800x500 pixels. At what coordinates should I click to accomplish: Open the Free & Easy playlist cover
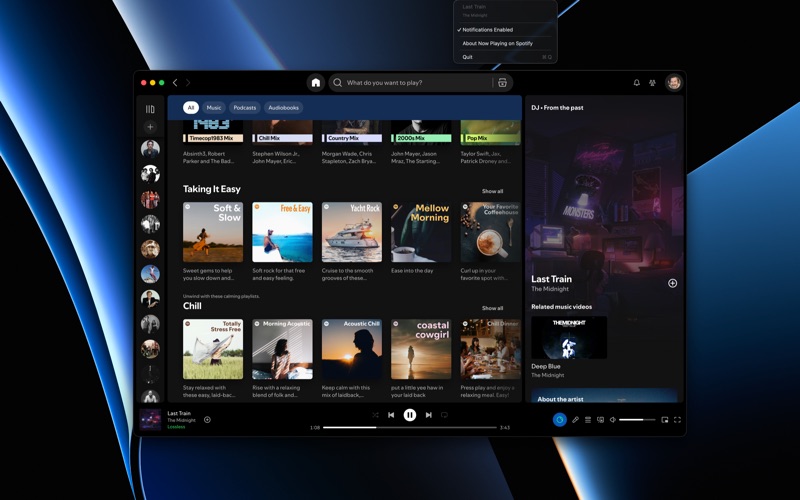click(283, 232)
